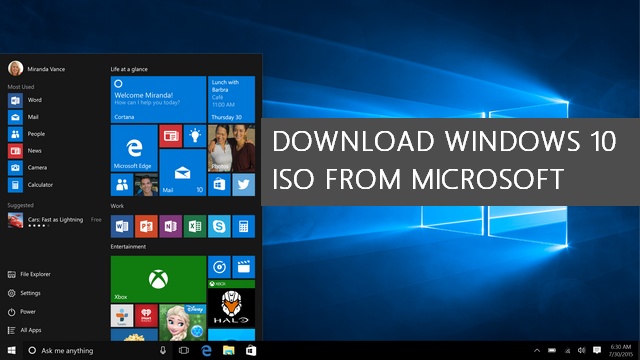The height and width of the screenshot is (360, 640).
Task: Click the Life at a glance group header
Action: pyautogui.click(x=129, y=69)
